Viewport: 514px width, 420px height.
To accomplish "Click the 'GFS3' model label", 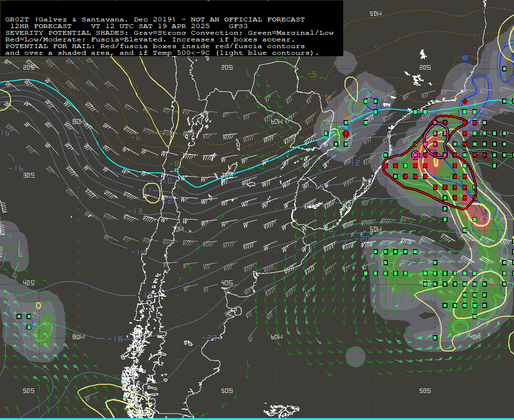I will (x=238, y=26).
